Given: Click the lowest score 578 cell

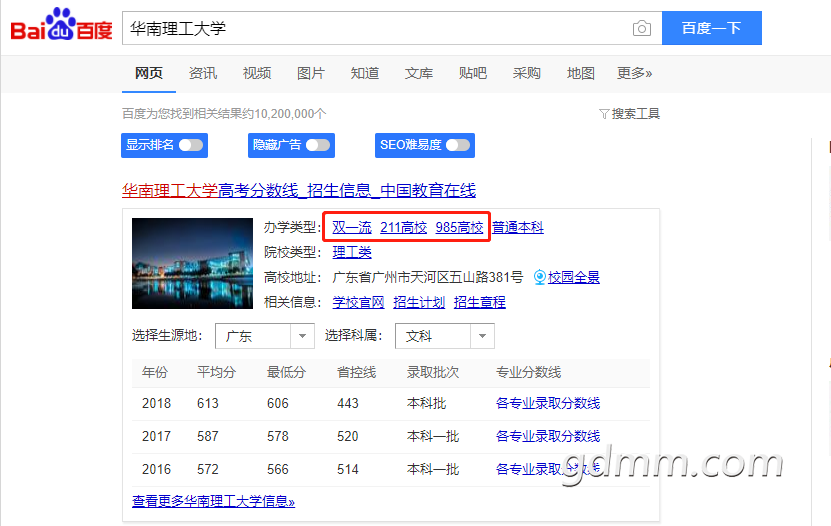Looking at the screenshot, I should pyautogui.click(x=278, y=436).
